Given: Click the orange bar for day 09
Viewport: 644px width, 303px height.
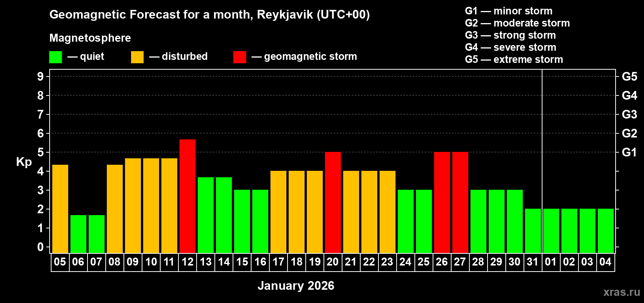Looking at the screenshot, I should point(133,206).
